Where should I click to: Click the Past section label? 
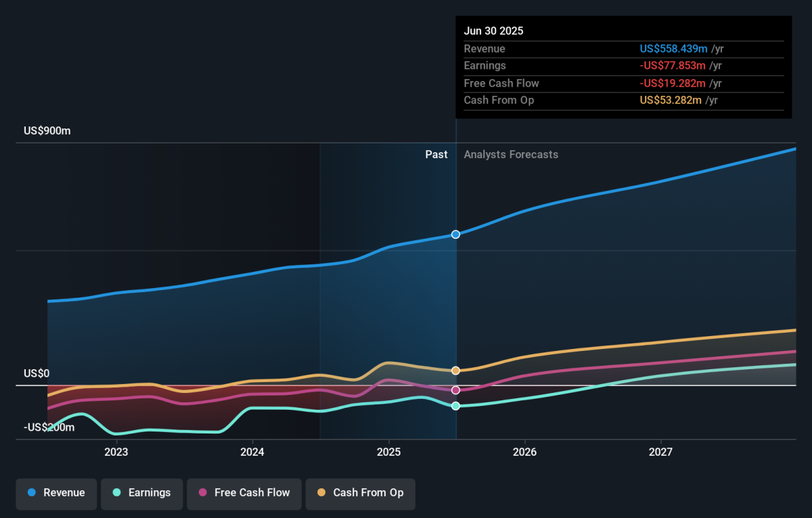click(x=436, y=154)
